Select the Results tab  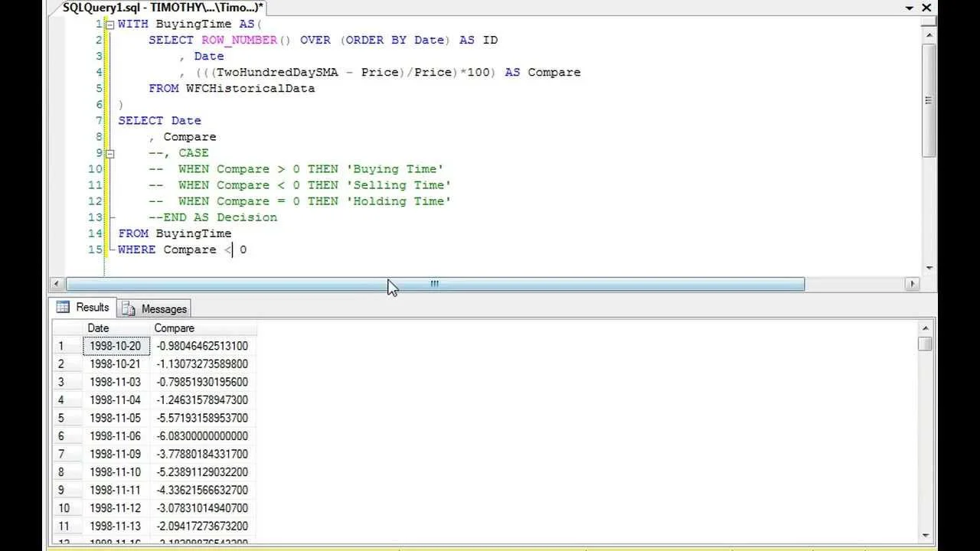[x=83, y=308]
